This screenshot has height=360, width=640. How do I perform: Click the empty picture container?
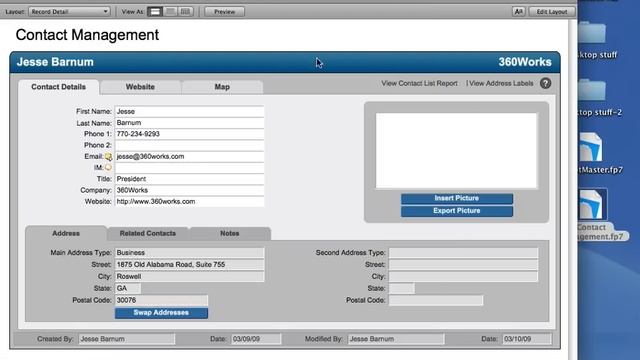[456, 151]
